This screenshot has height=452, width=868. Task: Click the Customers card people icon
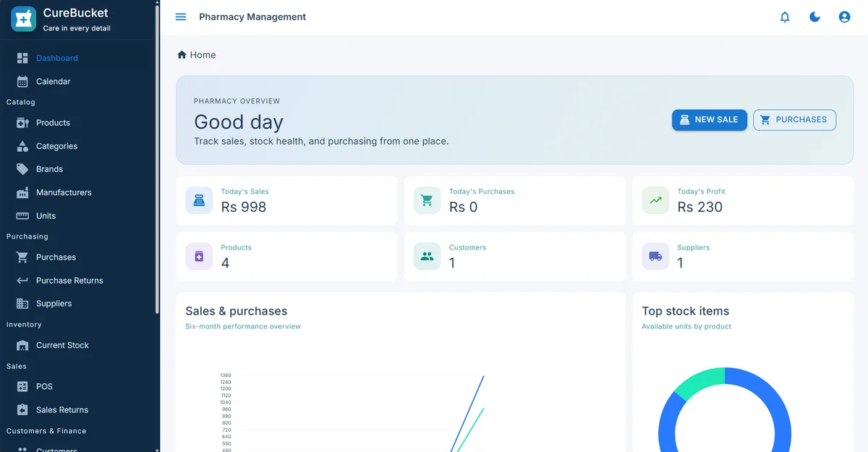tap(427, 256)
